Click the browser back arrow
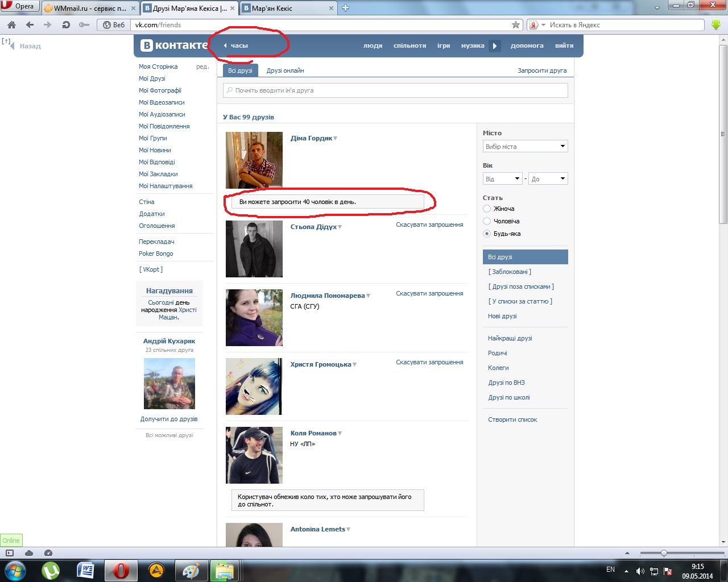This screenshot has width=728, height=582. pyautogui.click(x=30, y=25)
